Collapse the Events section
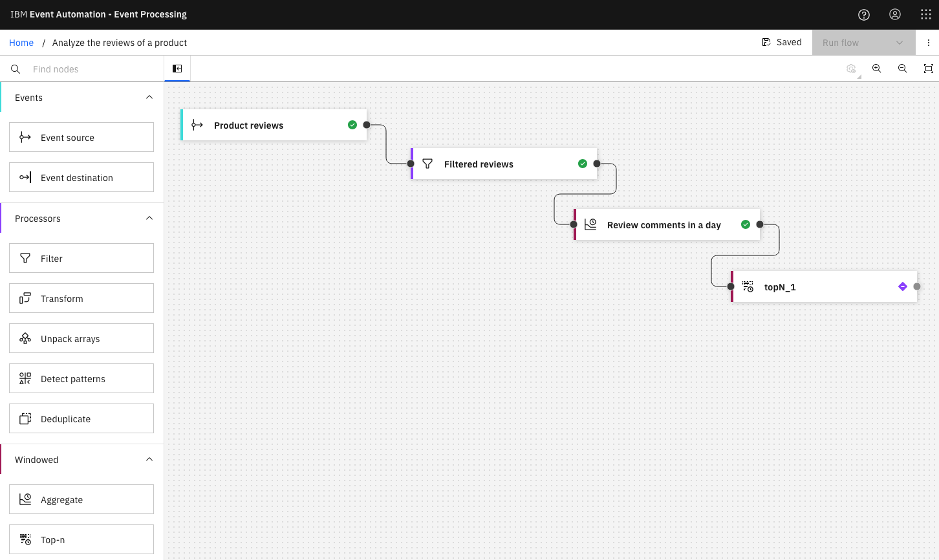This screenshot has height=560, width=939. 149,98
